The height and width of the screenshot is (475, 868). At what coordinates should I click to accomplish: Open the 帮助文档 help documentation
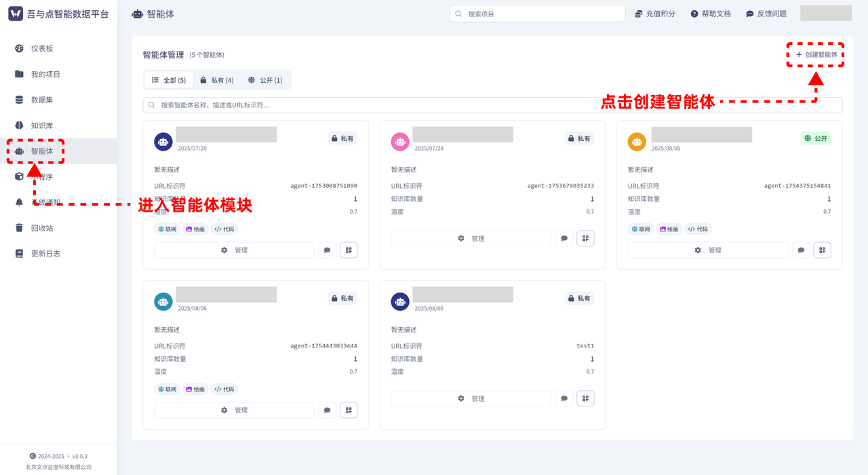click(711, 13)
